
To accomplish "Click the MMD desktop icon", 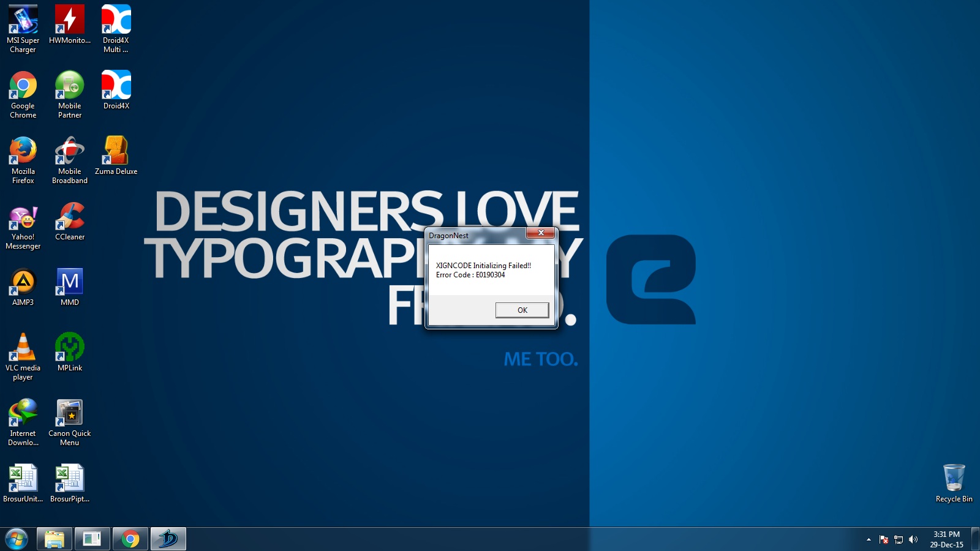I will (x=70, y=287).
